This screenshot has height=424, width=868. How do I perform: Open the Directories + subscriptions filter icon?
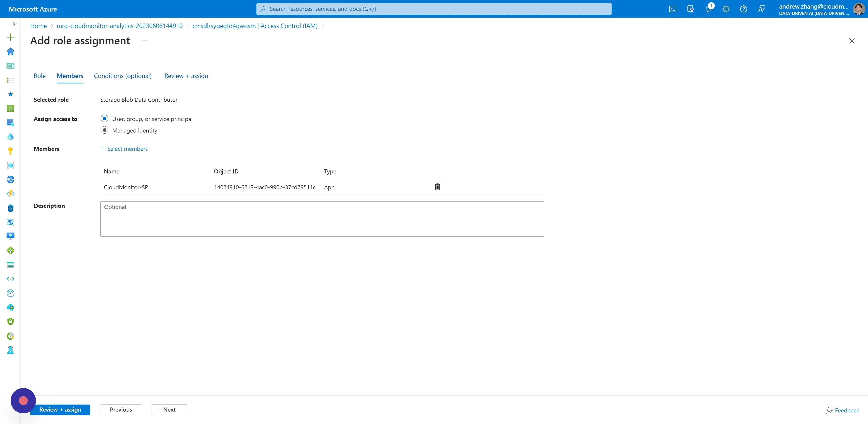(690, 9)
